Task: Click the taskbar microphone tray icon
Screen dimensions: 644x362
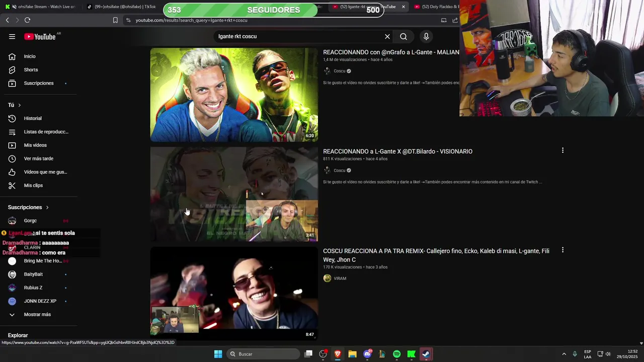Action: pos(575,354)
